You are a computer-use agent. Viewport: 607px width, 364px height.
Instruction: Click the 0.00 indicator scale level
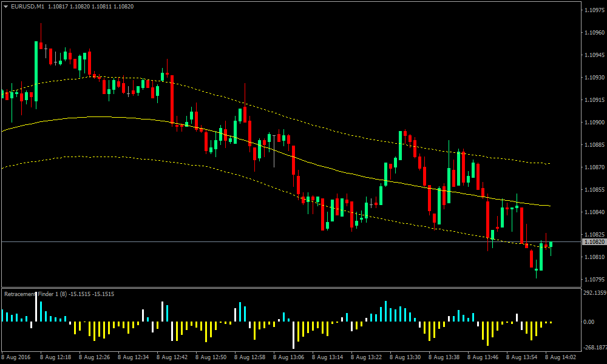point(589,322)
